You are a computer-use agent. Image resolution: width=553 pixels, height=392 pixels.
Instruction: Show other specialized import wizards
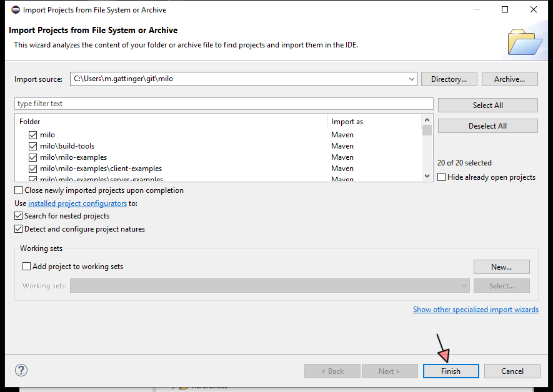click(x=476, y=310)
